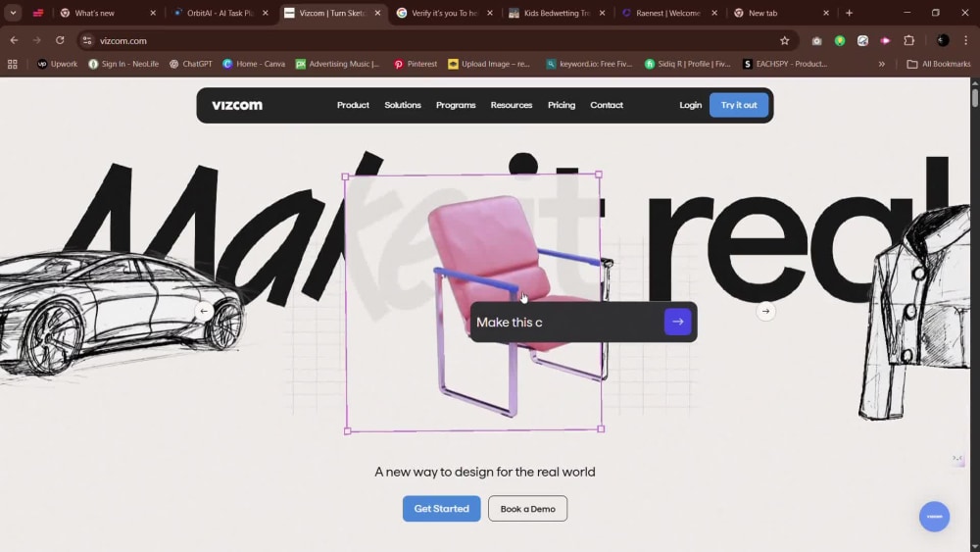Go back with browser back arrow
The width and height of the screenshot is (980, 552).
[x=14, y=40]
